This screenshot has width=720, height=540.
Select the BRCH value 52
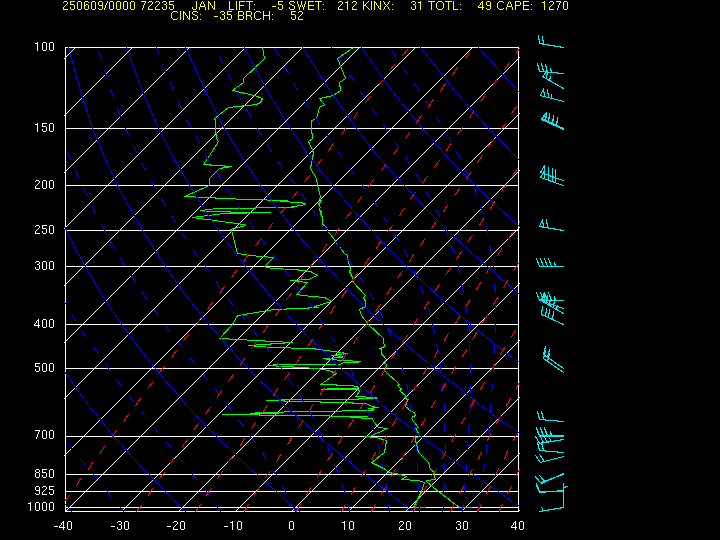pos(297,16)
